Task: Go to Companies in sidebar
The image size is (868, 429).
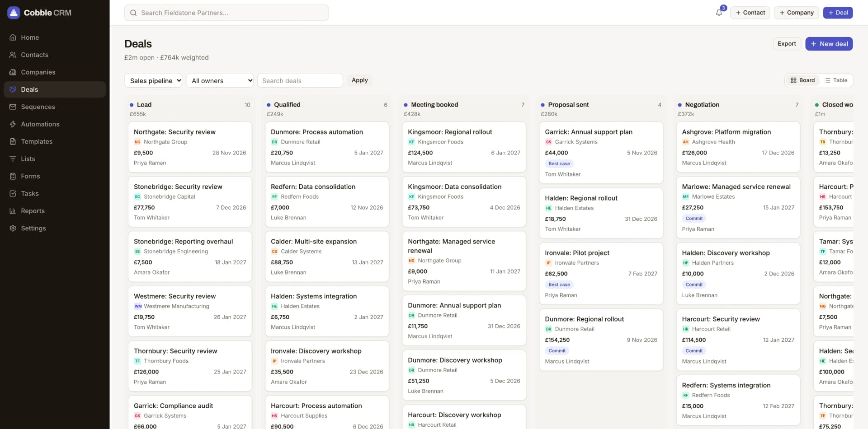Action: click(x=55, y=72)
